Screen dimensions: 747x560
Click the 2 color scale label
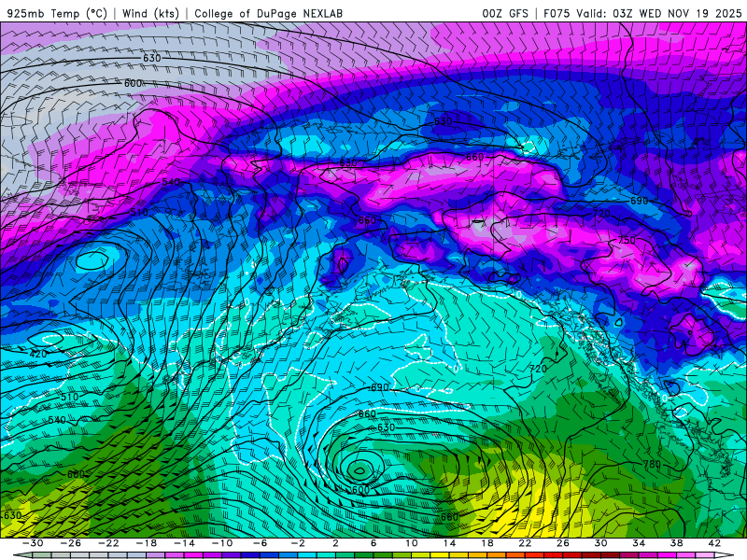click(x=335, y=543)
